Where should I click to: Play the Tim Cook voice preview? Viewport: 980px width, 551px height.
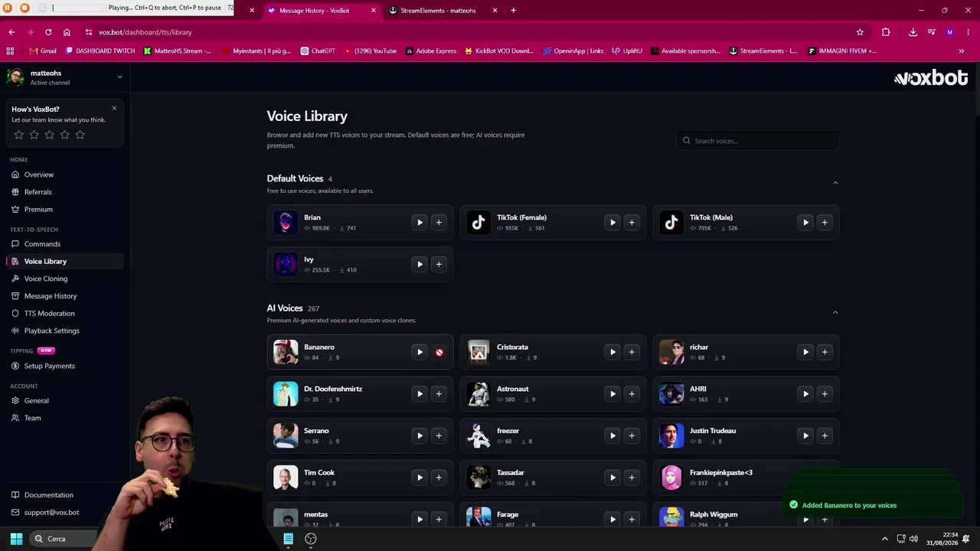tap(420, 478)
